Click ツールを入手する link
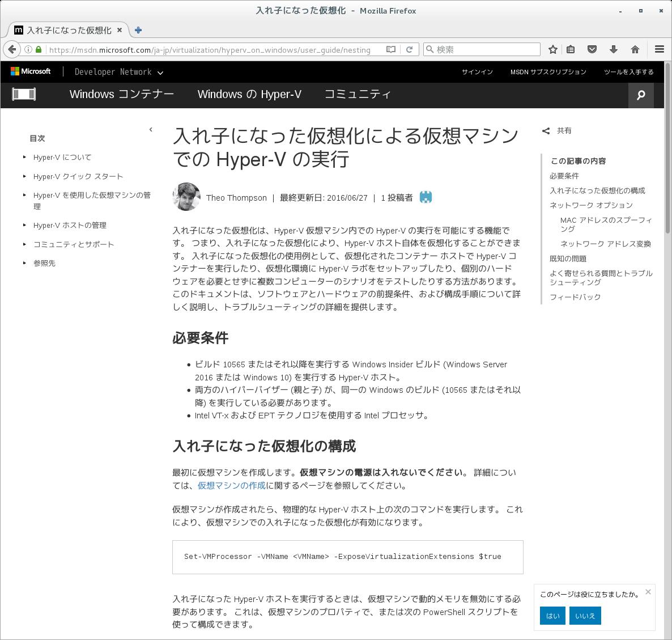This screenshot has width=672, height=640. [x=629, y=72]
